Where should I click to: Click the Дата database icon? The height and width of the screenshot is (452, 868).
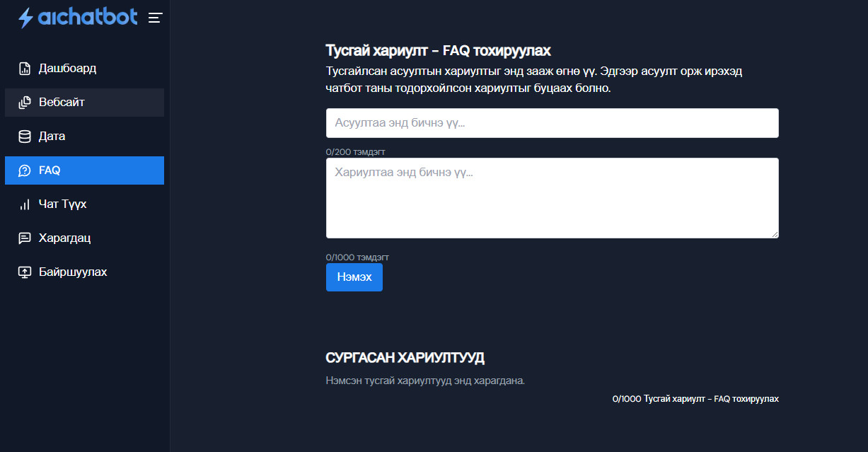click(x=25, y=137)
